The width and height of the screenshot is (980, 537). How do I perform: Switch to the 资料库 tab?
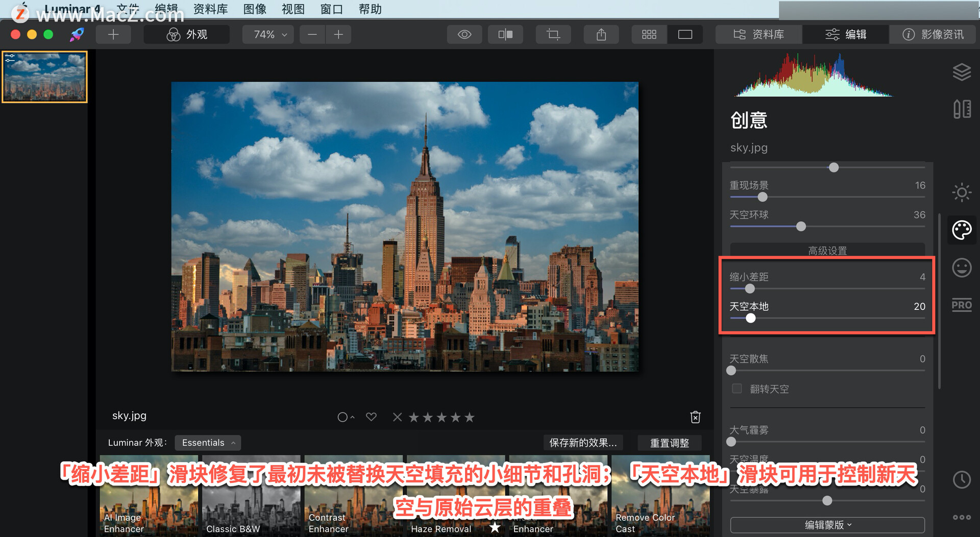click(x=759, y=34)
